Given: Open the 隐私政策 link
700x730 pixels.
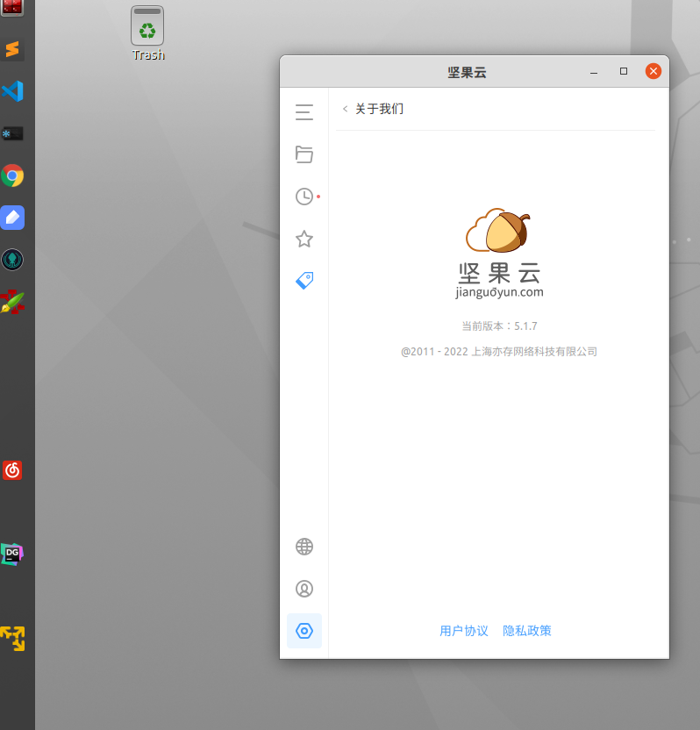Looking at the screenshot, I should coord(527,631).
